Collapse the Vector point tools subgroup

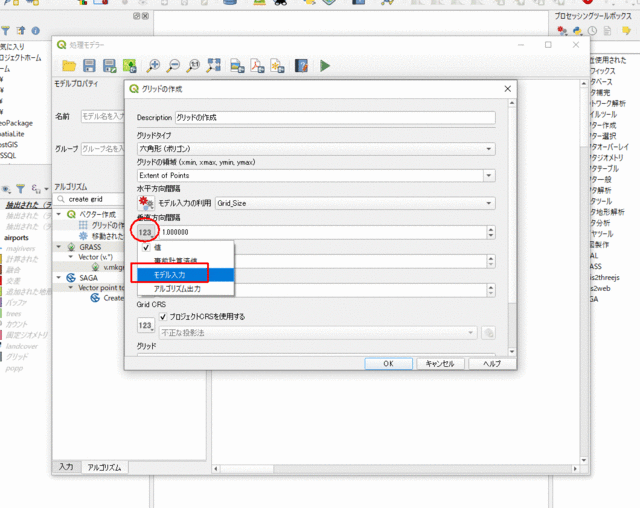[x=71, y=288]
